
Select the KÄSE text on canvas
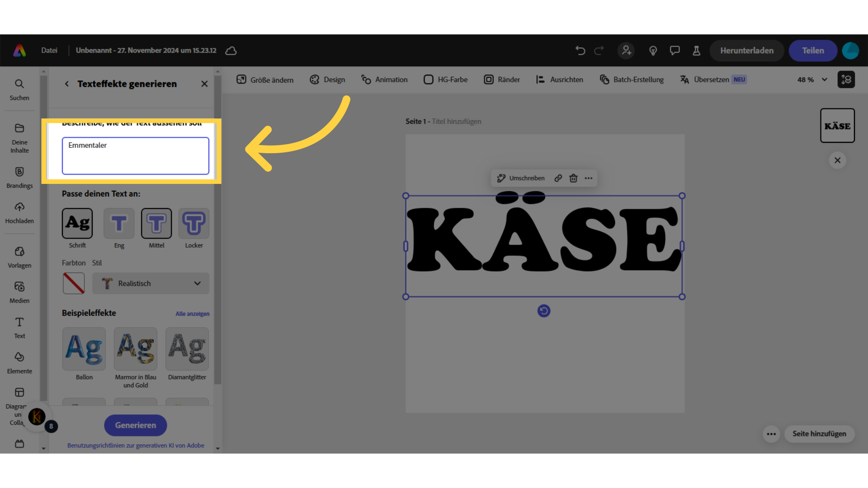point(544,239)
